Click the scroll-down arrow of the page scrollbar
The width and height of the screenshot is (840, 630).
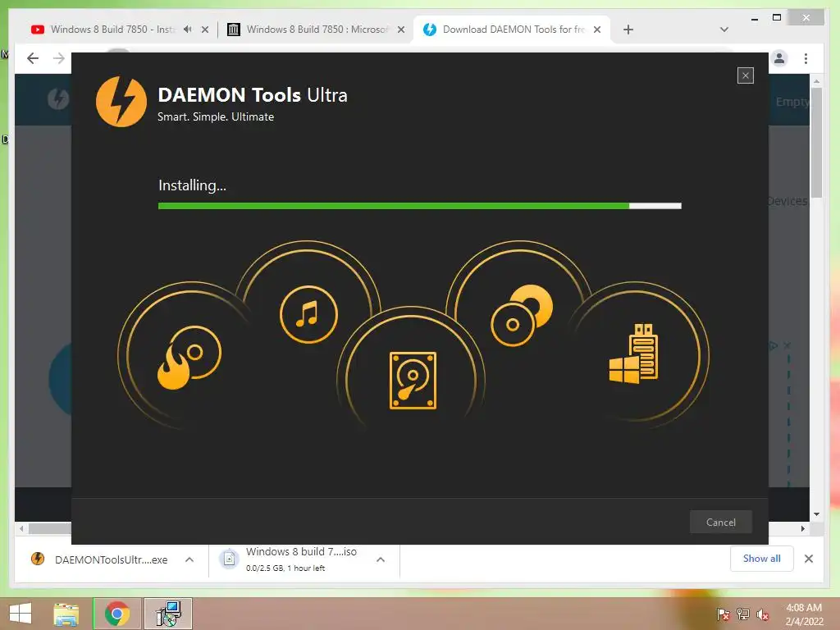[x=816, y=514]
